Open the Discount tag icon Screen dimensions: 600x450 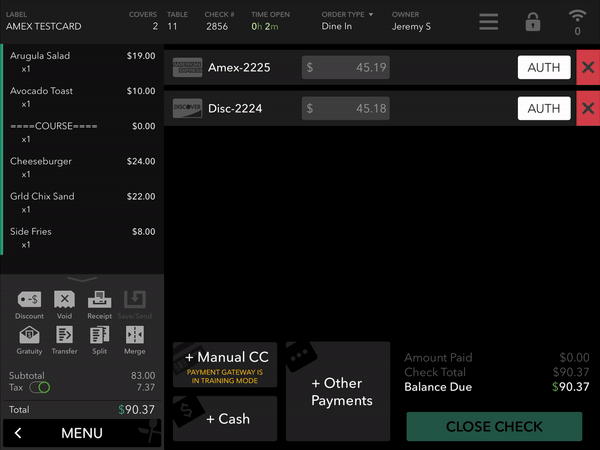tap(29, 299)
